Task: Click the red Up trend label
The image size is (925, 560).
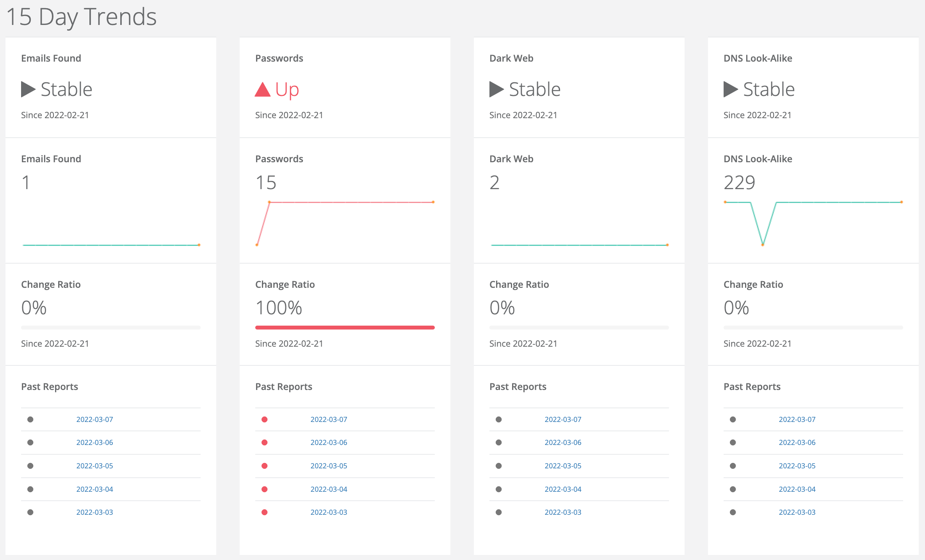Action: pyautogui.click(x=287, y=90)
